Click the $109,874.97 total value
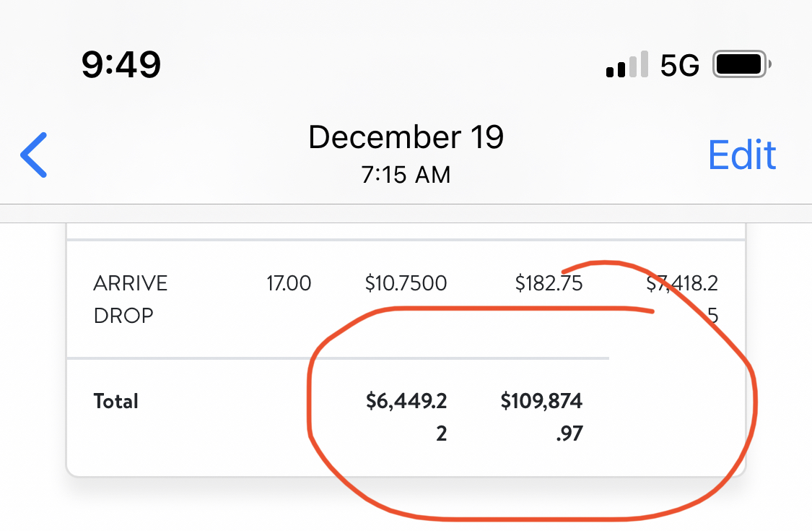 [541, 417]
